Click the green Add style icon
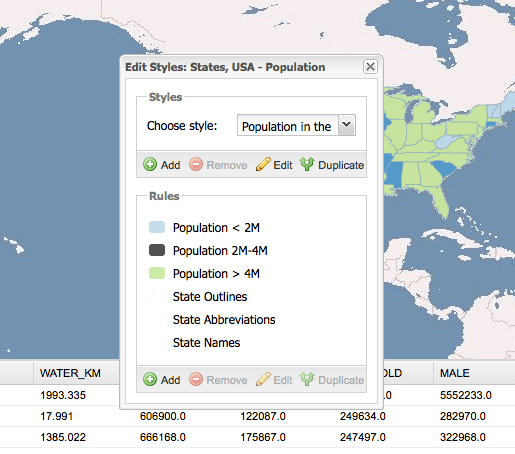515x454 pixels. [150, 165]
